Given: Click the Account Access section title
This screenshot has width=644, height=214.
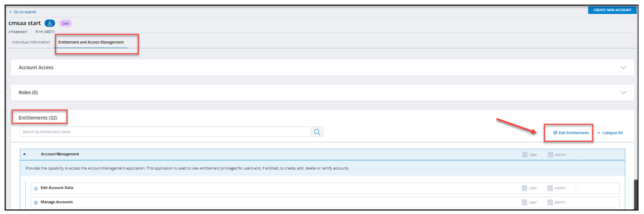Looking at the screenshot, I should pyautogui.click(x=36, y=67).
